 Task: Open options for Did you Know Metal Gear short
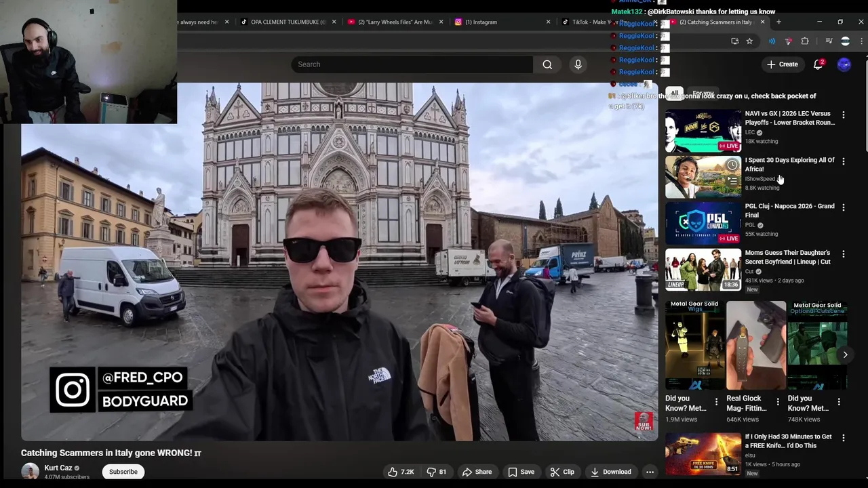click(x=716, y=402)
